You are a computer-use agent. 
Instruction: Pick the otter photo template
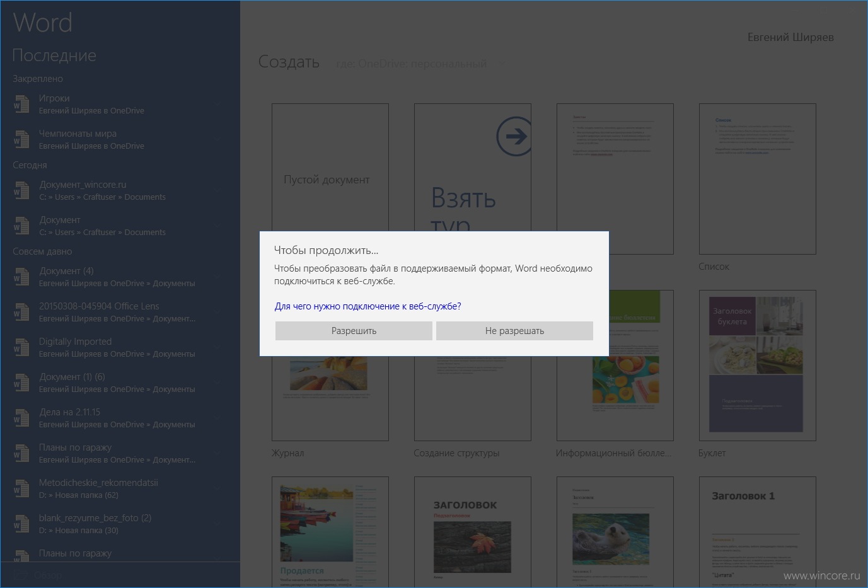[x=615, y=532]
